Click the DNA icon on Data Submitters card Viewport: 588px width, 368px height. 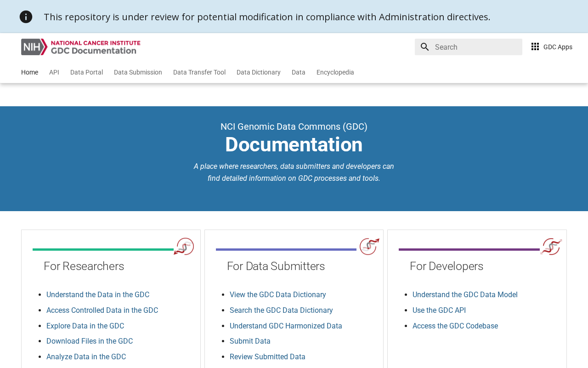click(x=369, y=247)
